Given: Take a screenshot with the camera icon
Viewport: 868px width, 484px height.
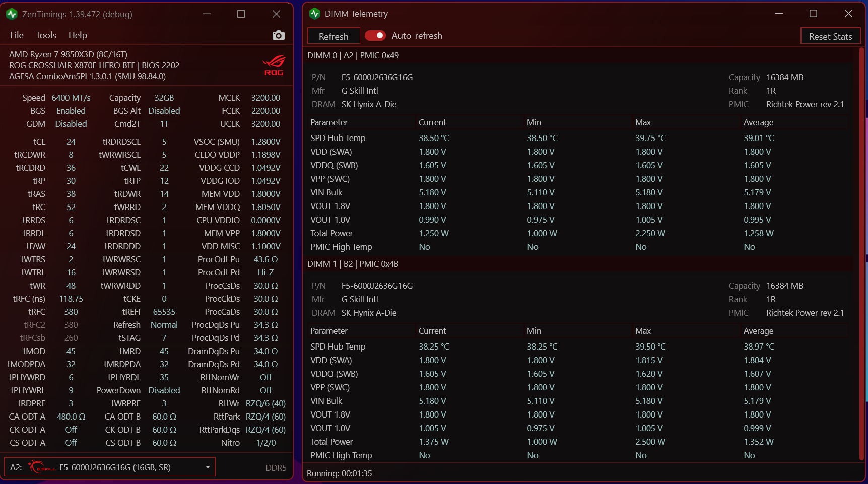Looking at the screenshot, I should pos(278,35).
